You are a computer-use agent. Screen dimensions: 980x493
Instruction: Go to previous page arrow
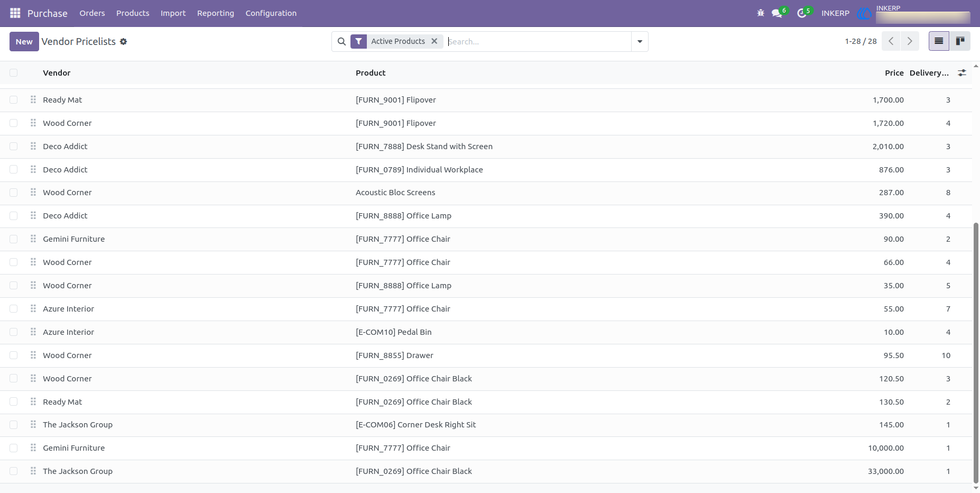891,41
